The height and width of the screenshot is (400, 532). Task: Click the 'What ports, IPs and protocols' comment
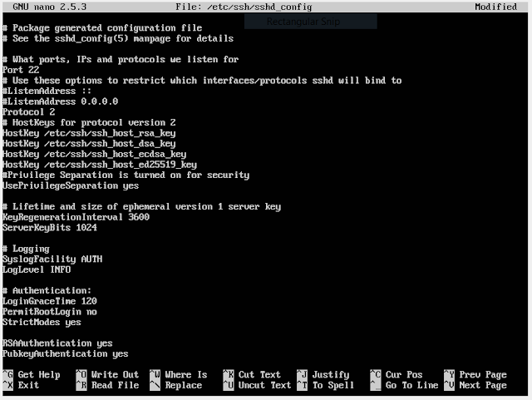coord(121,59)
